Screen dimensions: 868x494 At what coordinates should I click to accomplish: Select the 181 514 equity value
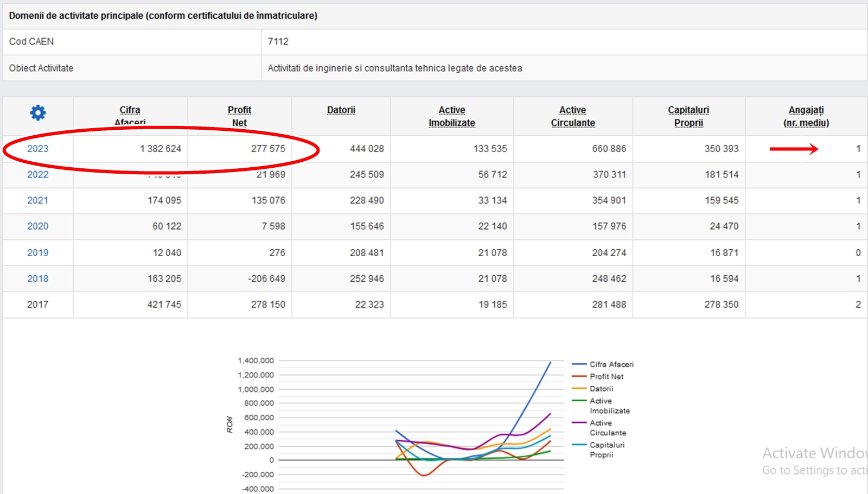pos(722,175)
